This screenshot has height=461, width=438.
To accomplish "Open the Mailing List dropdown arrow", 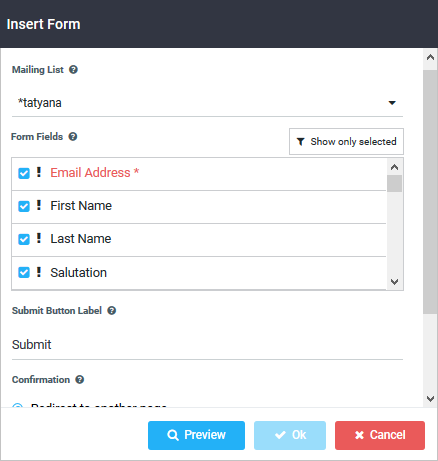I will pyautogui.click(x=392, y=103).
